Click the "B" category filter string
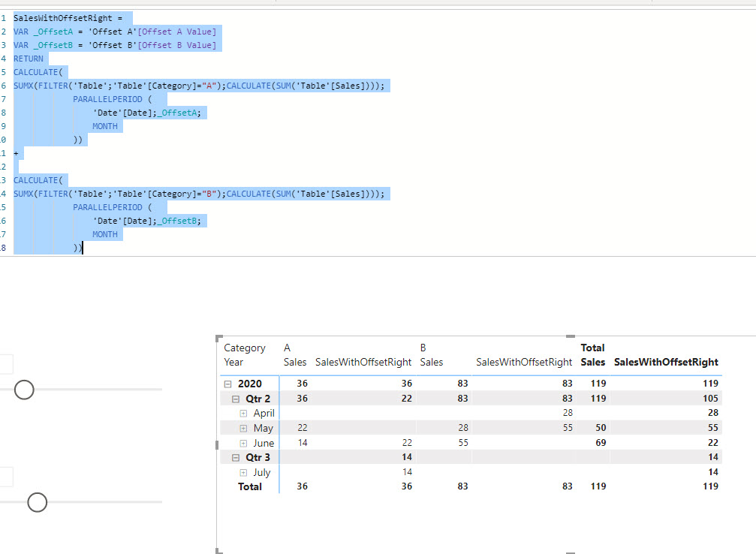756x554 pixels. [x=209, y=194]
